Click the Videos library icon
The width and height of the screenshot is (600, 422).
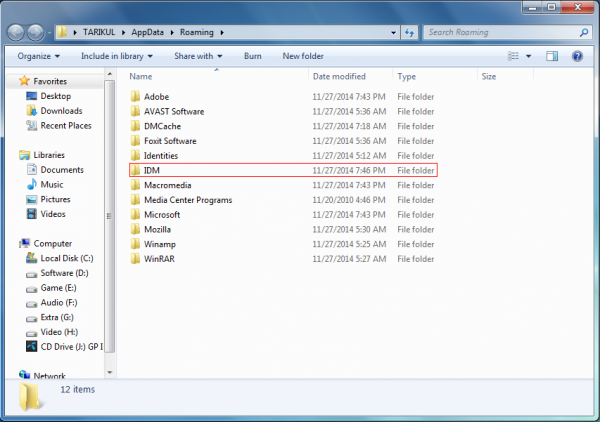(x=32, y=214)
